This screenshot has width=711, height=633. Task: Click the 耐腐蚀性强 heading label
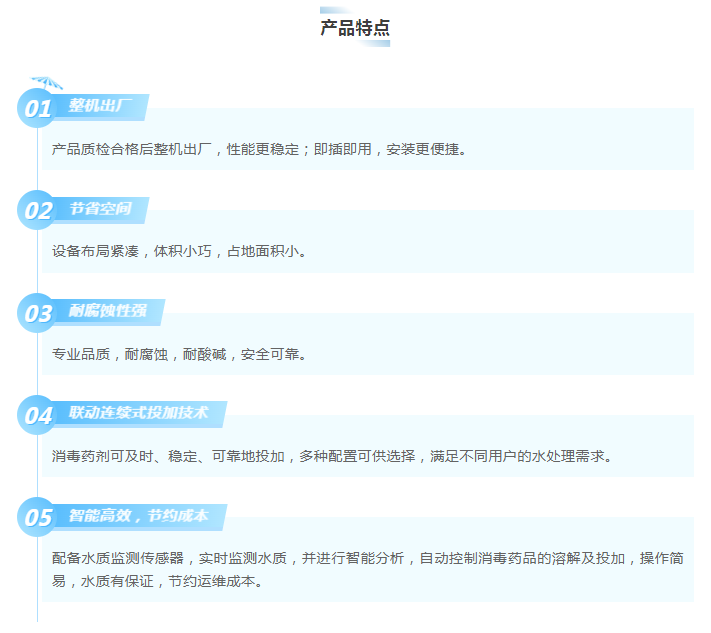(108, 311)
